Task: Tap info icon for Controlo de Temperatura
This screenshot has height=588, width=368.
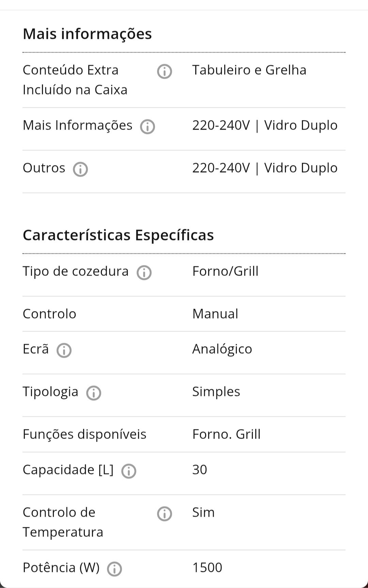Action: pos(165,514)
